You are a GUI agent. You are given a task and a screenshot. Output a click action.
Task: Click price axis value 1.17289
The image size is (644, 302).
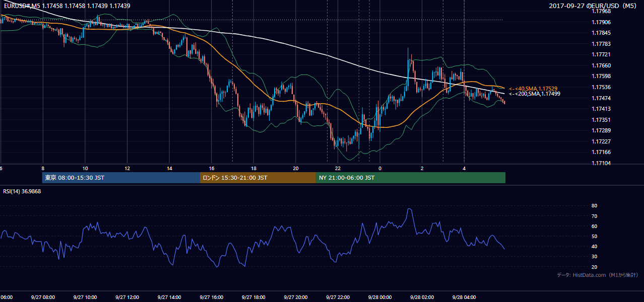pos(600,130)
